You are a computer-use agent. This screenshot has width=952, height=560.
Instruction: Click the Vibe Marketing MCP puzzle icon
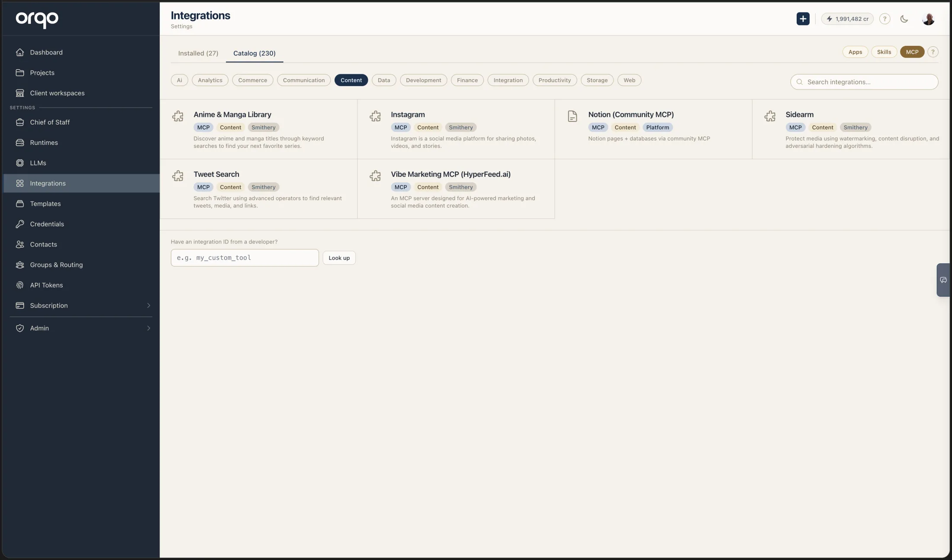coord(375,176)
